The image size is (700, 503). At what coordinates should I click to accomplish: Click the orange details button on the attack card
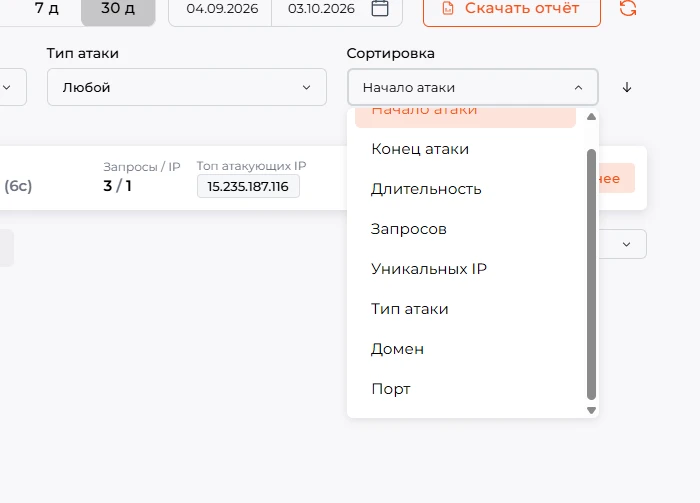pyautogui.click(x=616, y=179)
